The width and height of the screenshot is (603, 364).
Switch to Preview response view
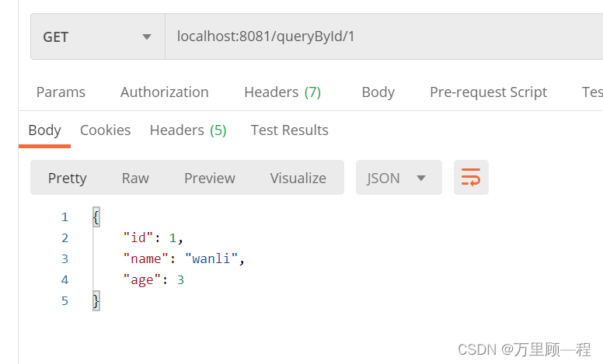coord(210,179)
